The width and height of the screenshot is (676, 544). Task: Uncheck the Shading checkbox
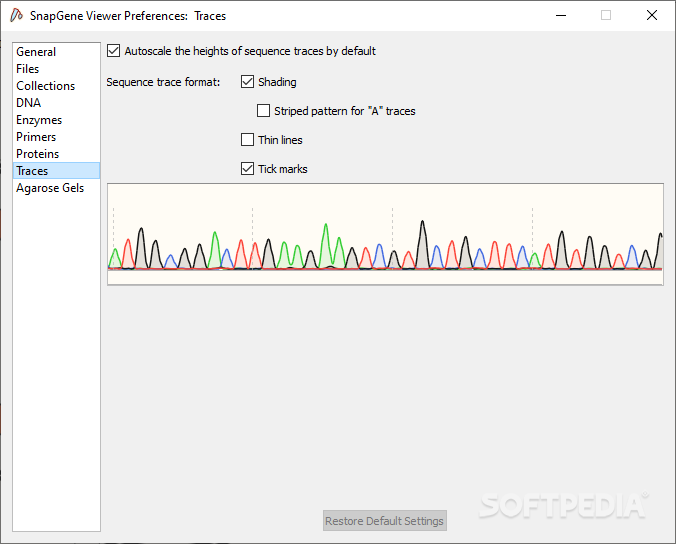click(248, 82)
